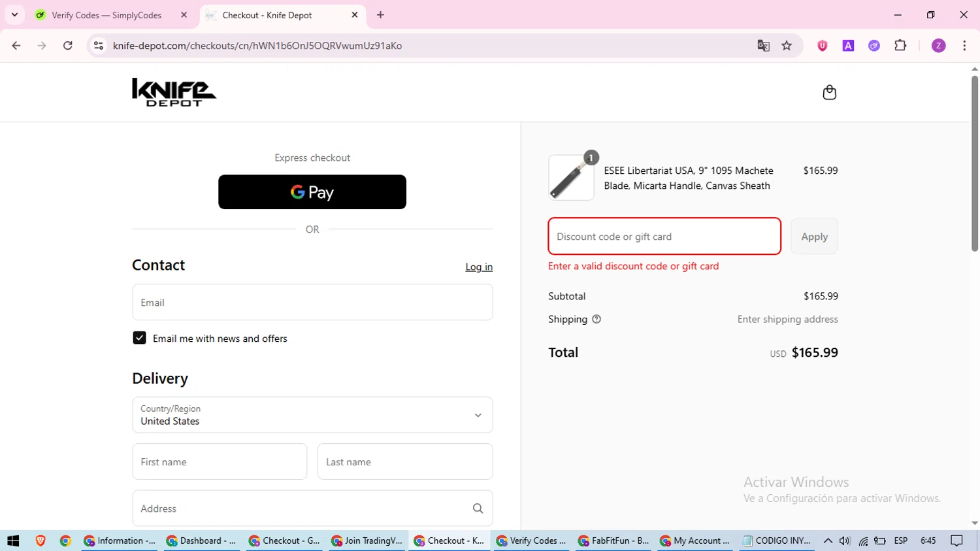Focus the Email input field
Screen dimensions: 980x551
(312, 302)
